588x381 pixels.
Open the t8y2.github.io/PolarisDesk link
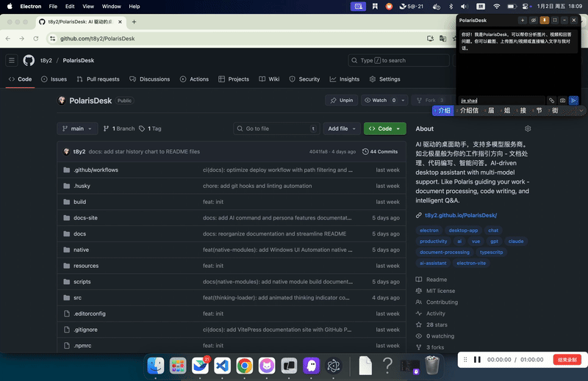pyautogui.click(x=461, y=215)
